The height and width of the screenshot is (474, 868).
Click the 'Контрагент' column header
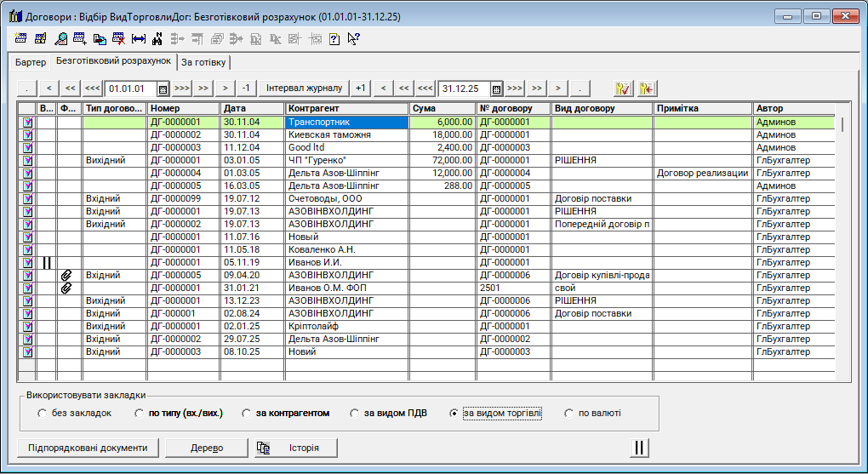346,109
